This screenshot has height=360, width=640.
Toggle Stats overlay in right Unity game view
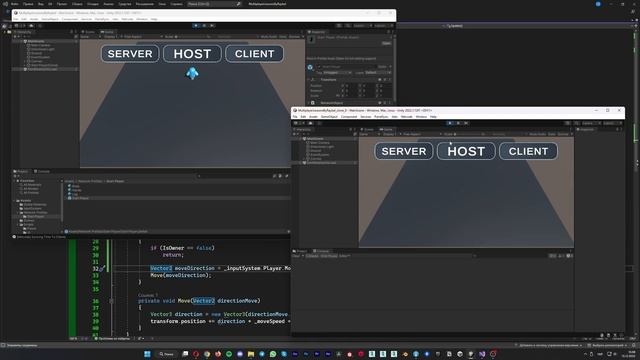click(551, 134)
